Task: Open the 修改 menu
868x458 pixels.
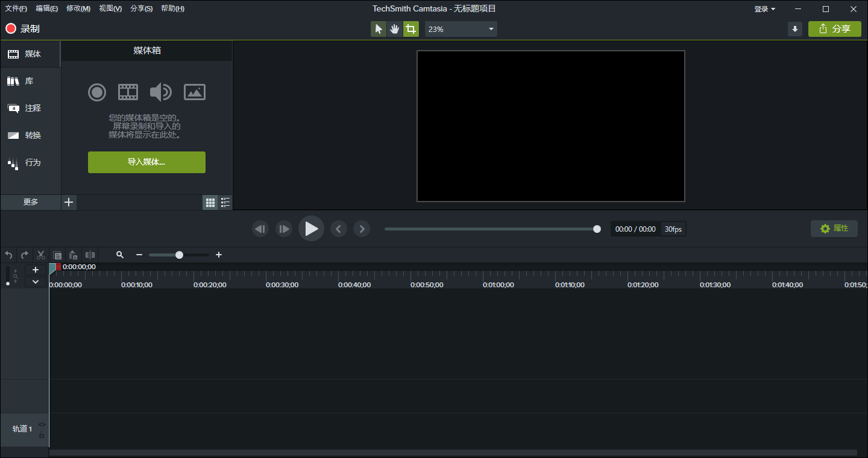Action: 78,8
